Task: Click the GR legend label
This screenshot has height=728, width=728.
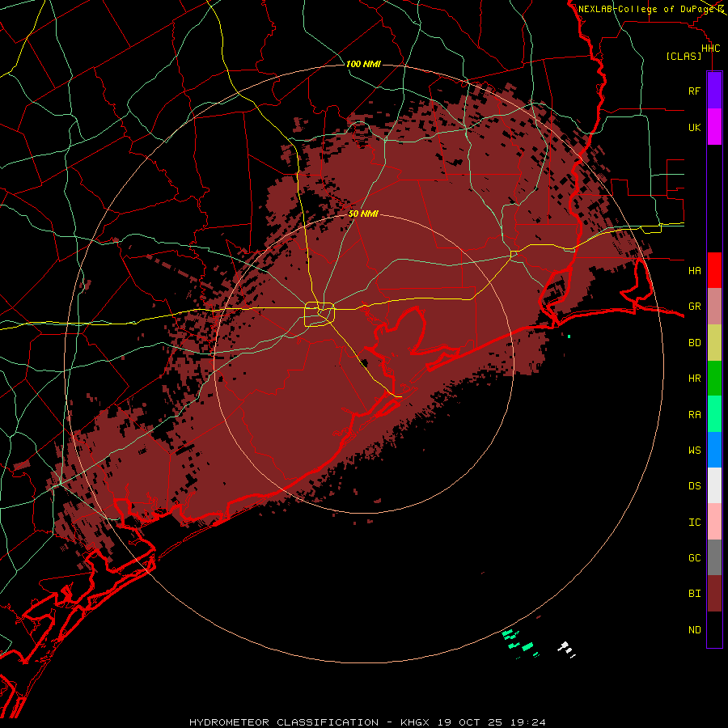Action: 694,307
